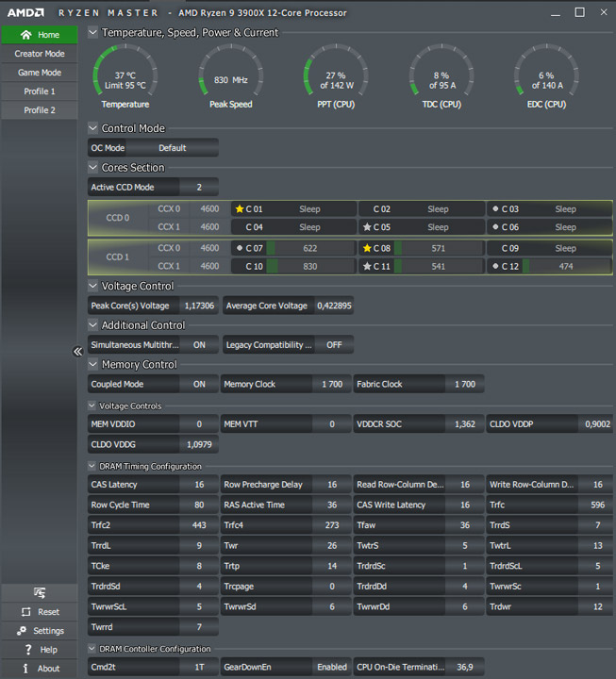This screenshot has width=616, height=679.
Task: Click the import/export profile icon above Reset
Action: pos(40,592)
